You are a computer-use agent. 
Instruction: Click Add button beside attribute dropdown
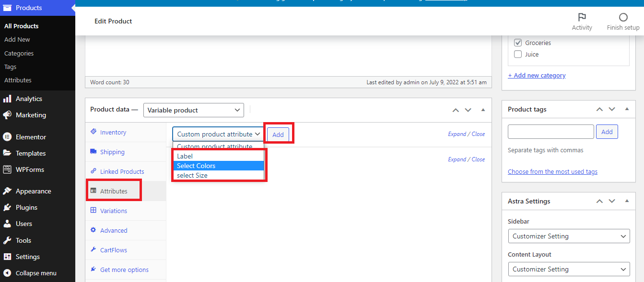click(x=278, y=135)
